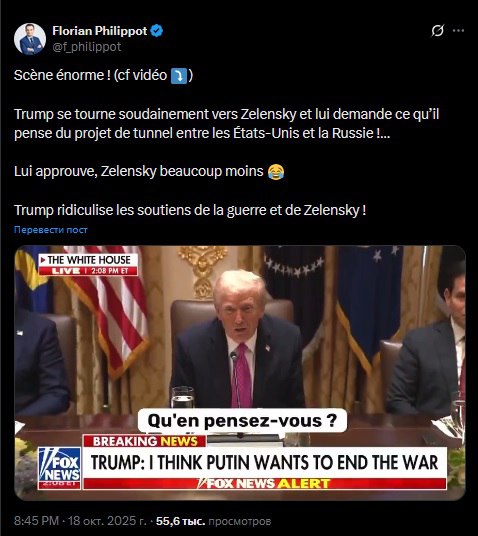
Task: Click the down-arrow emoji in post text
Action: [178, 76]
